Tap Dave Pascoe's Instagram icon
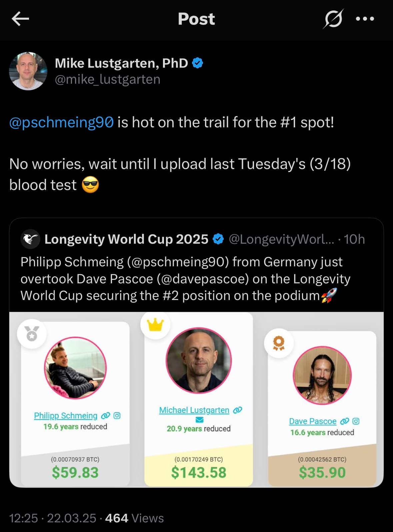This screenshot has width=393, height=532. click(356, 421)
